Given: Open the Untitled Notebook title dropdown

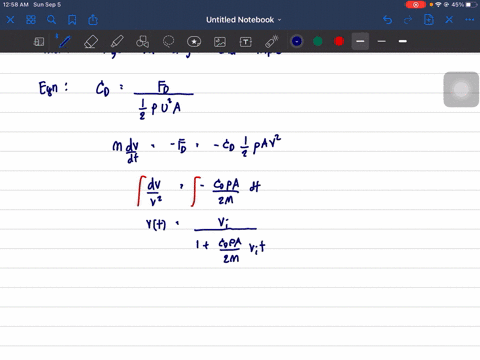Looking at the screenshot, I should click(x=243, y=20).
